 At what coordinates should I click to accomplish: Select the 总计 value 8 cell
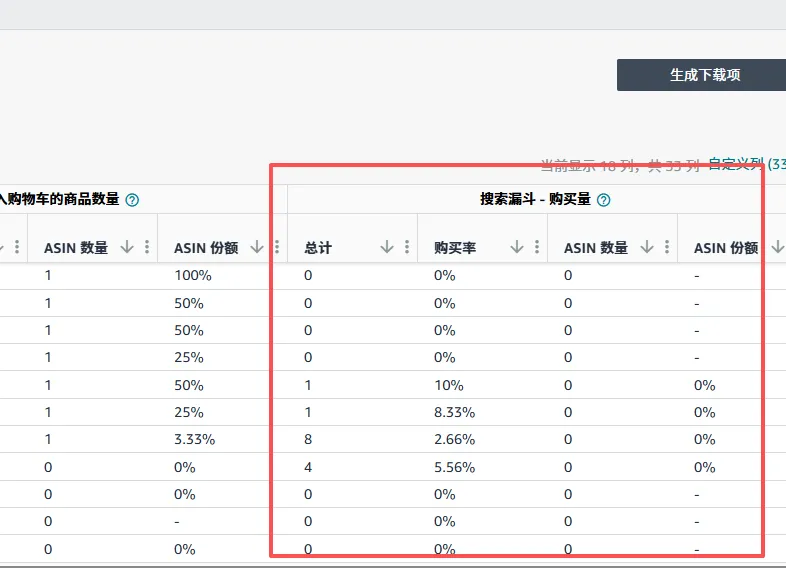pos(308,439)
